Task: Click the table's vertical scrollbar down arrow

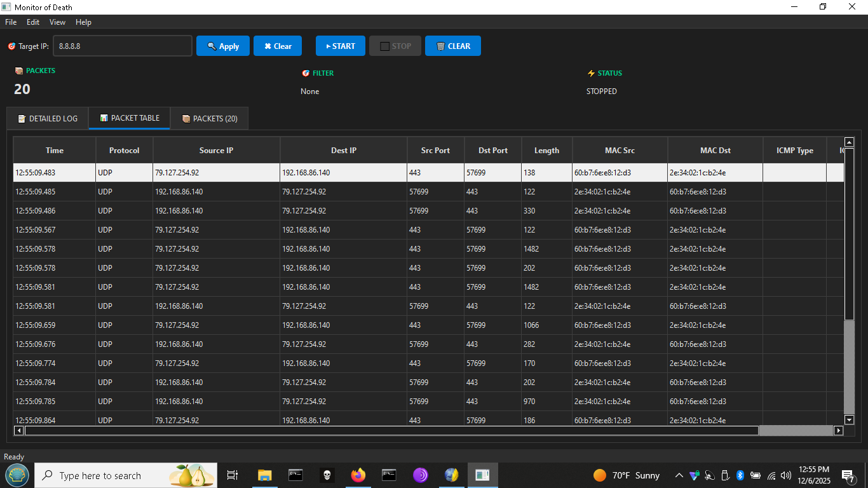Action: click(x=849, y=419)
